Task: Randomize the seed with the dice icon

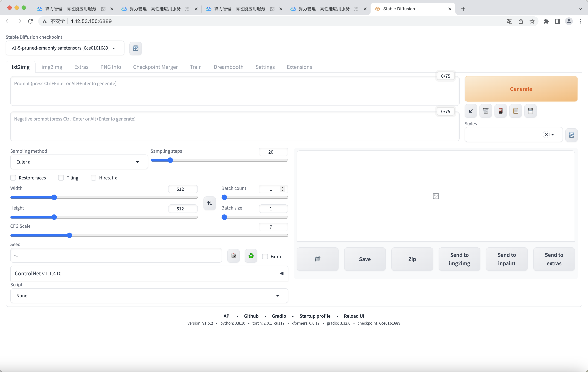Action: pyautogui.click(x=233, y=256)
